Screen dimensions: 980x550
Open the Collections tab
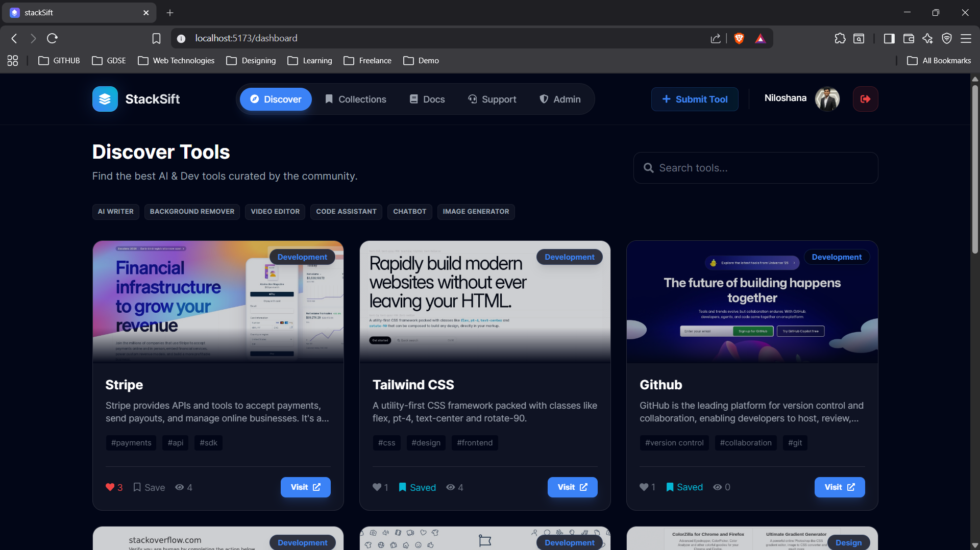pos(356,99)
